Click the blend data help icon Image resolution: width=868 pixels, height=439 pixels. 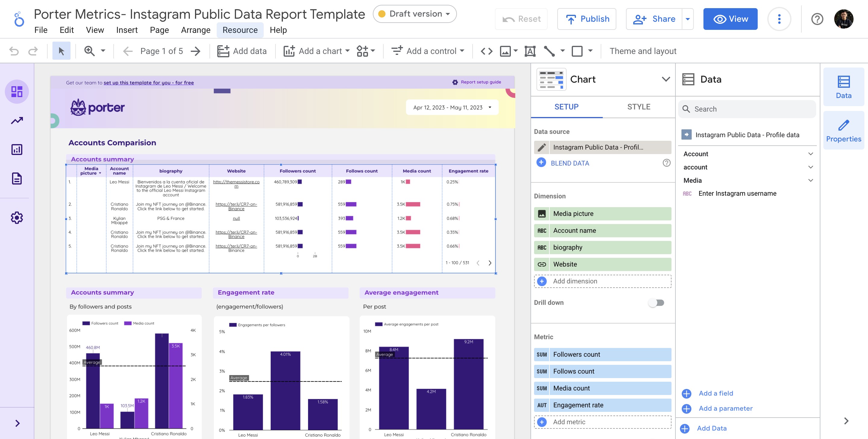point(666,163)
